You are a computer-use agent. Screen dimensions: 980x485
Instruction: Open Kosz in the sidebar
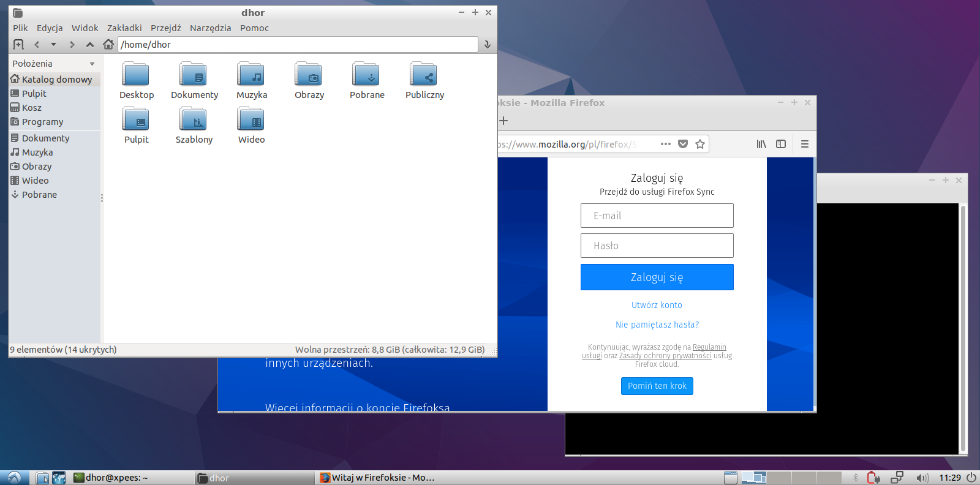[x=55, y=108]
